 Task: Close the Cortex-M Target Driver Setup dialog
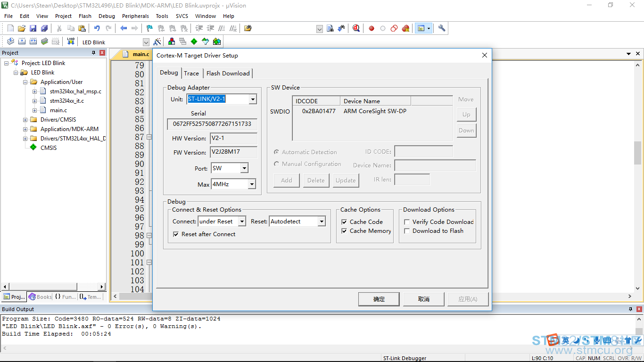coord(484,55)
